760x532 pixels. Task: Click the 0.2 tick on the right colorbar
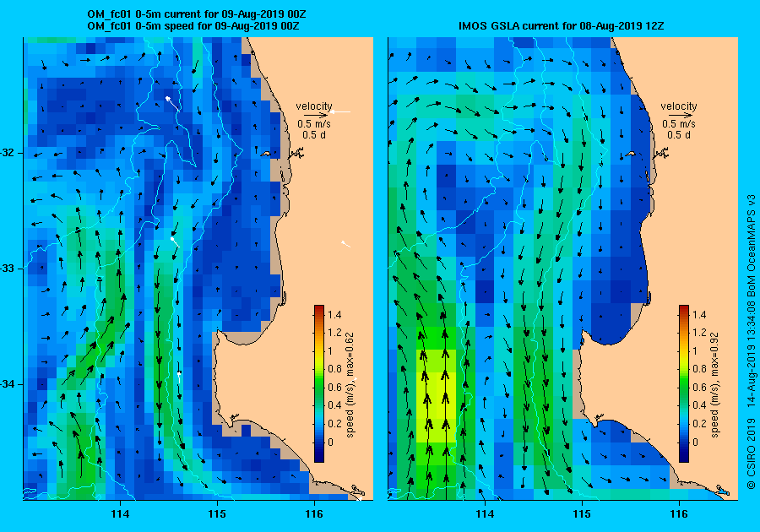(699, 423)
